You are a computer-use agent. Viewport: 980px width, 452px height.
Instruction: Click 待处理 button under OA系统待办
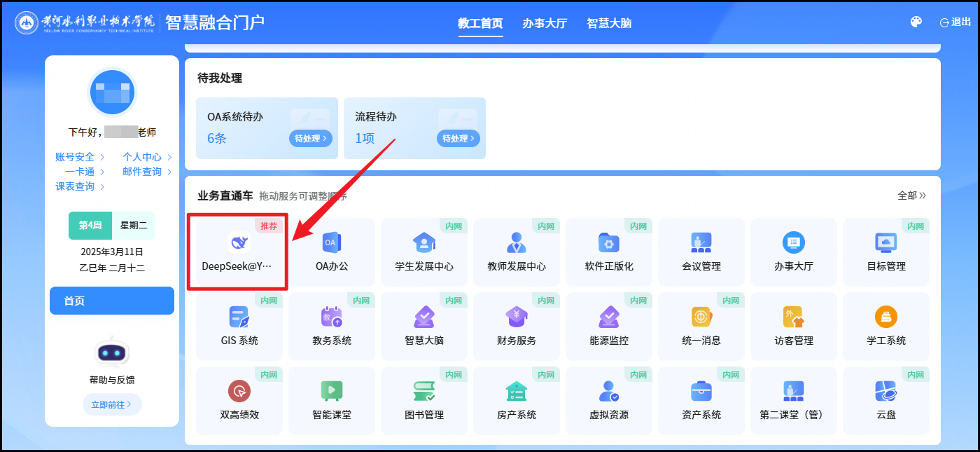[310, 139]
